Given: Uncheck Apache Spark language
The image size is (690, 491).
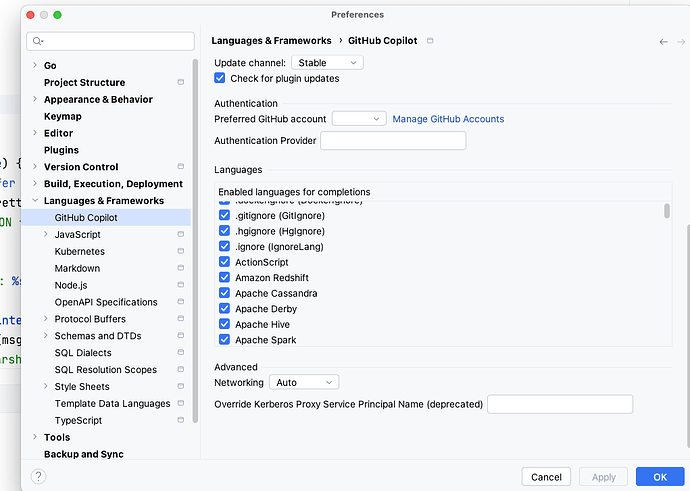Looking at the screenshot, I should pyautogui.click(x=224, y=339).
